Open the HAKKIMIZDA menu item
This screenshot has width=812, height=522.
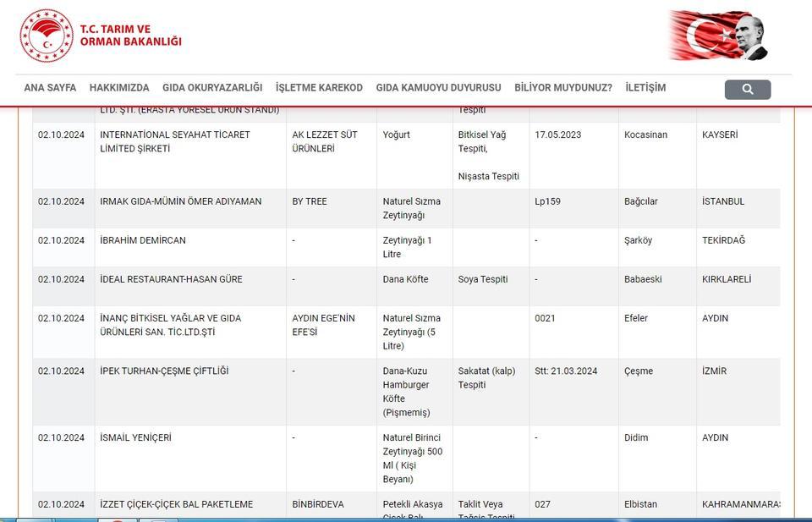pyautogui.click(x=119, y=87)
